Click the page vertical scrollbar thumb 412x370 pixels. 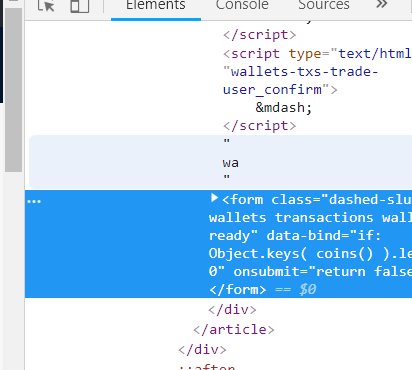point(13,90)
